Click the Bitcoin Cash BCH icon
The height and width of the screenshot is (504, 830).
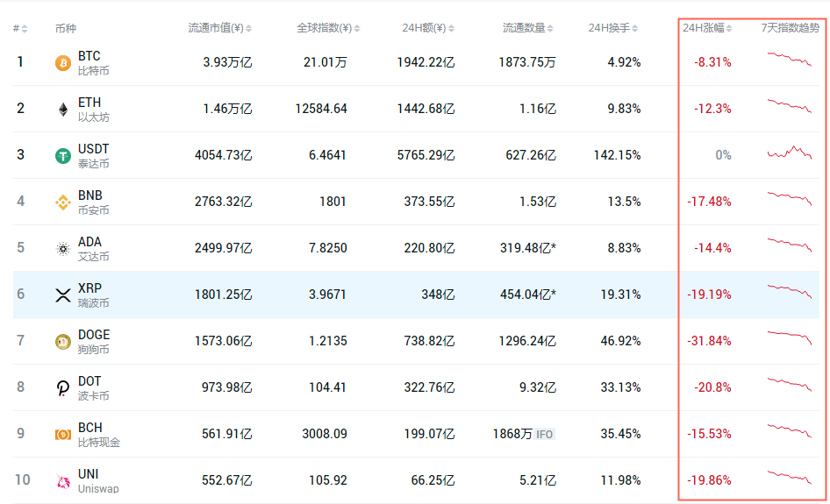pos(63,435)
